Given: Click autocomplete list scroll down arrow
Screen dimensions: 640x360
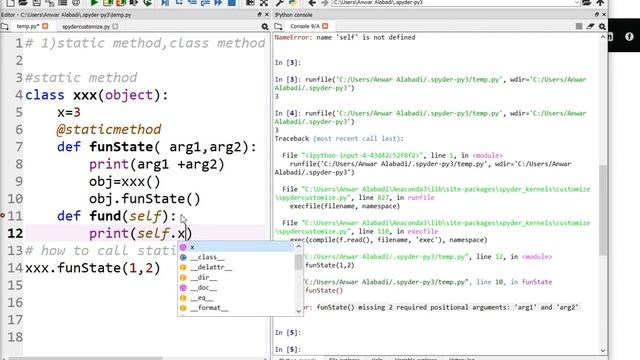Looking at the screenshot, I should click(299, 311).
